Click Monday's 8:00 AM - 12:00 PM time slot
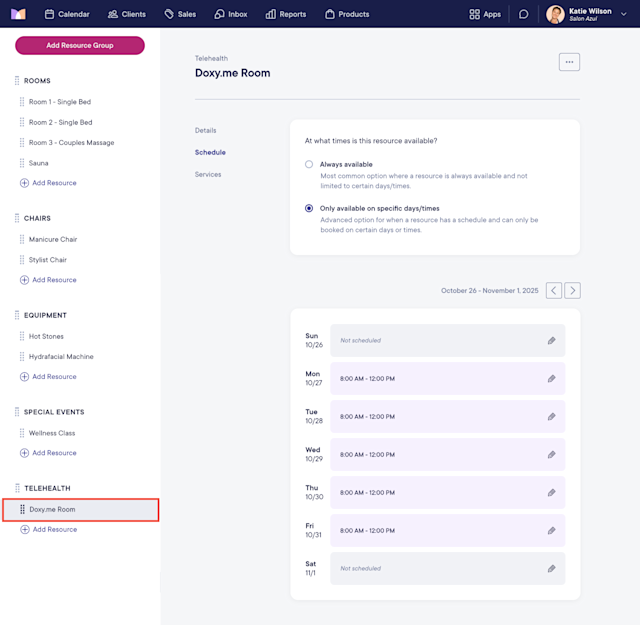The width and height of the screenshot is (640, 625). [x=447, y=378]
